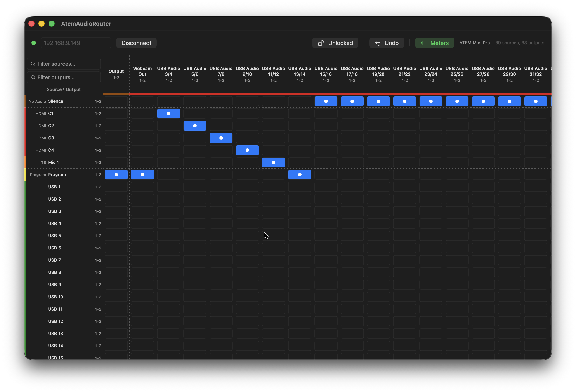Click the padlock icon on the Unlocked button
This screenshot has width=576, height=392.
point(321,43)
